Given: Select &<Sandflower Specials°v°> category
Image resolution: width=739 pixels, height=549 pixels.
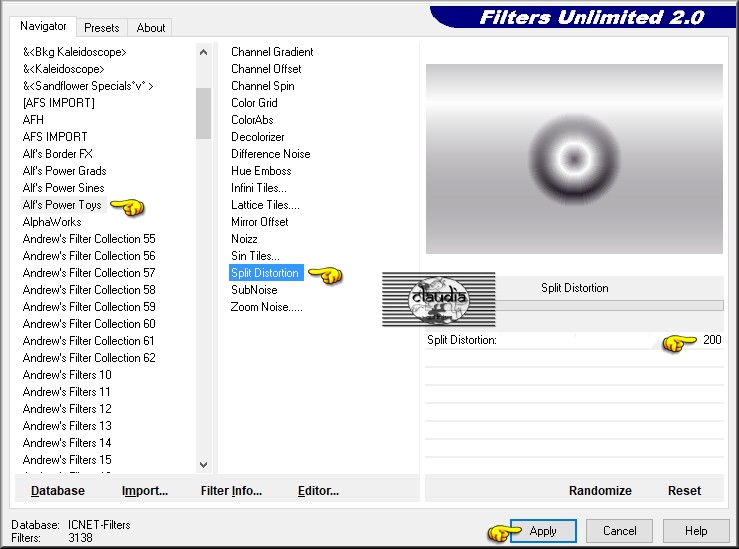Looking at the screenshot, I should coord(88,86).
